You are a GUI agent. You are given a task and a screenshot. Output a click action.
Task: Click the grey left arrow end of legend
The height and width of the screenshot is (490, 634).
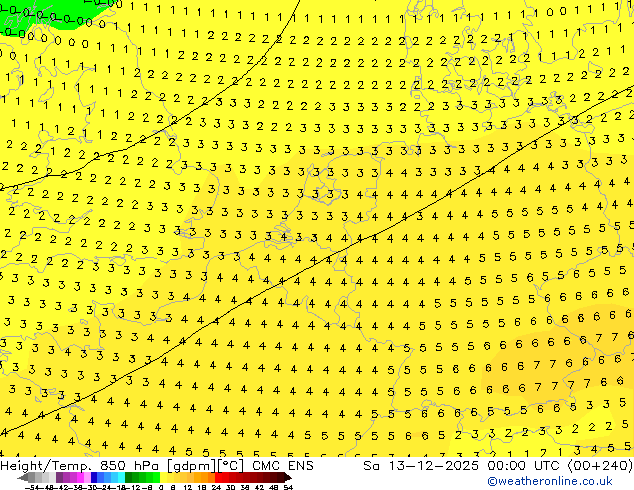[23, 478]
